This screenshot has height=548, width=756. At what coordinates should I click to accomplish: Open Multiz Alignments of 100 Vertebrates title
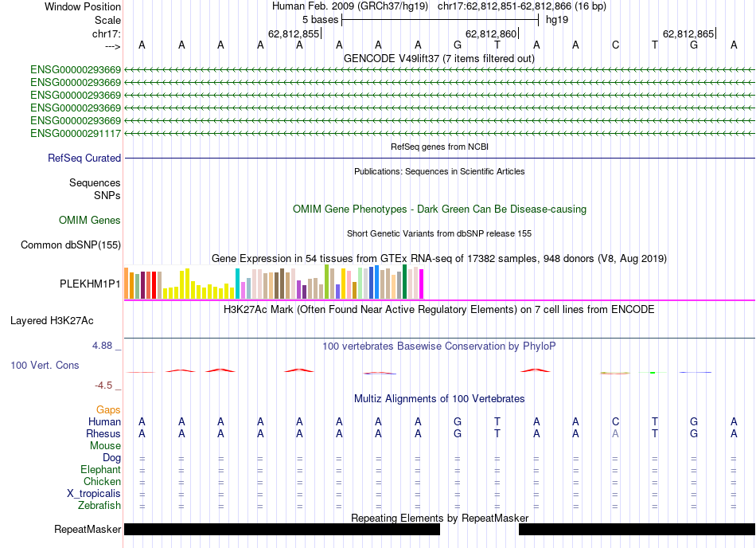[439, 398]
